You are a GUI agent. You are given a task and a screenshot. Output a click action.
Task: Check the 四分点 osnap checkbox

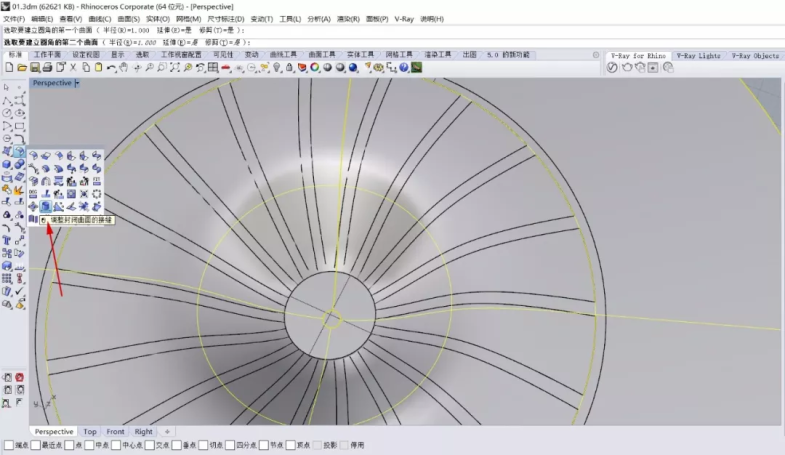(230, 445)
